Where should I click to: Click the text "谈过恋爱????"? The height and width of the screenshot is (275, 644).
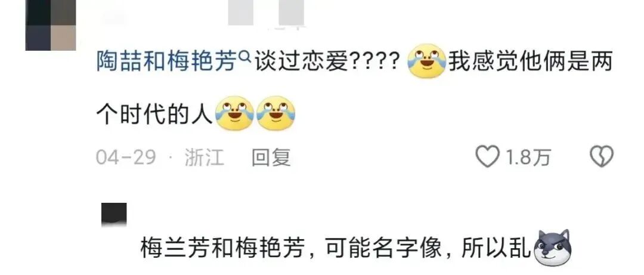[x=328, y=63]
